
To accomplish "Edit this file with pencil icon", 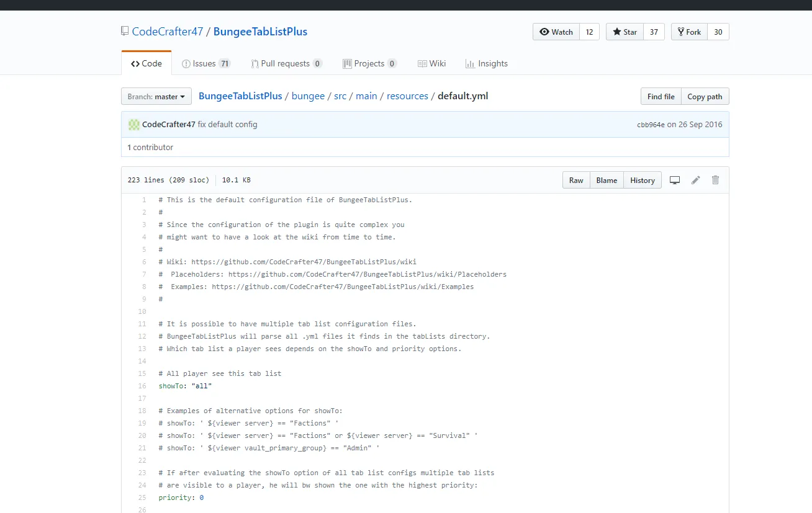I will [696, 180].
